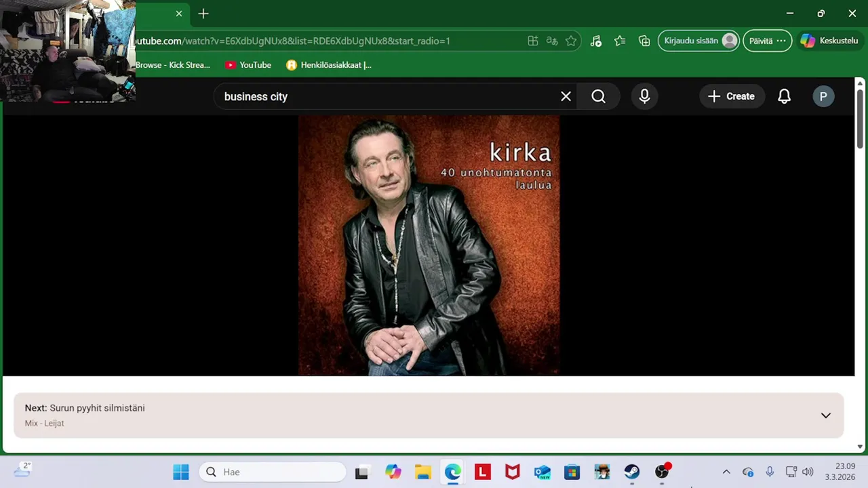The width and height of the screenshot is (868, 488).
Task: Open the Windows Start menu
Action: pos(181,472)
